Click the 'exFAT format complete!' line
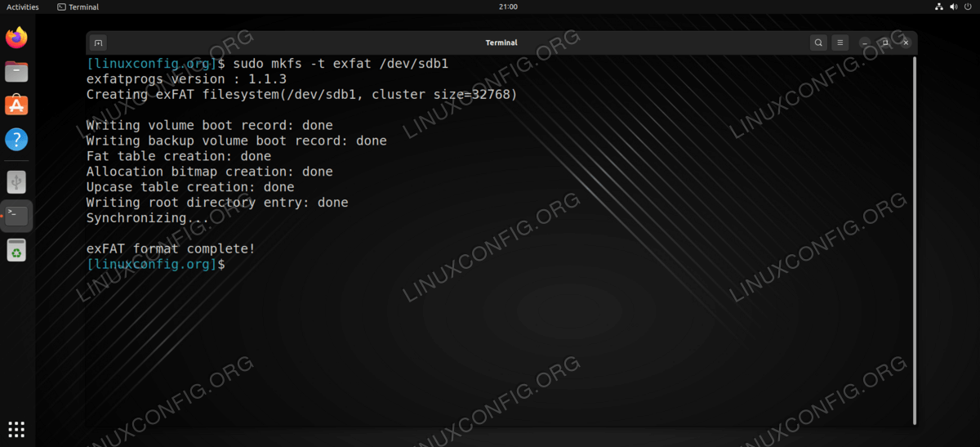This screenshot has width=980, height=447. pos(171,249)
